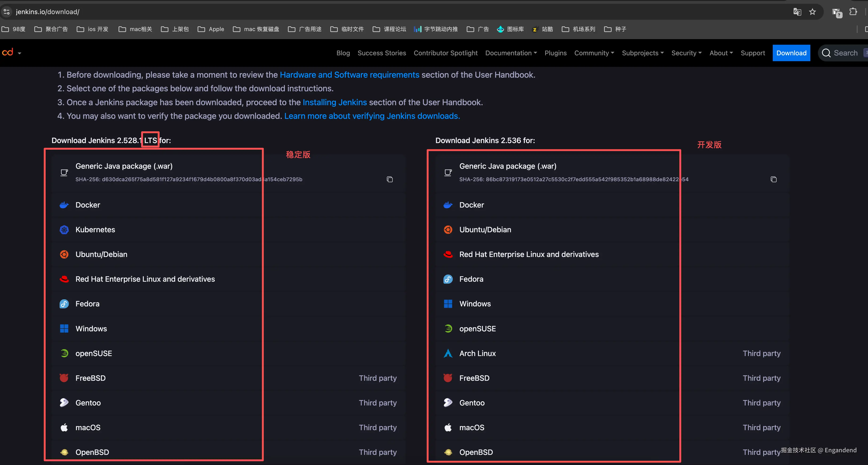Click the blue Download button
This screenshot has height=465, width=868.
pos(791,53)
